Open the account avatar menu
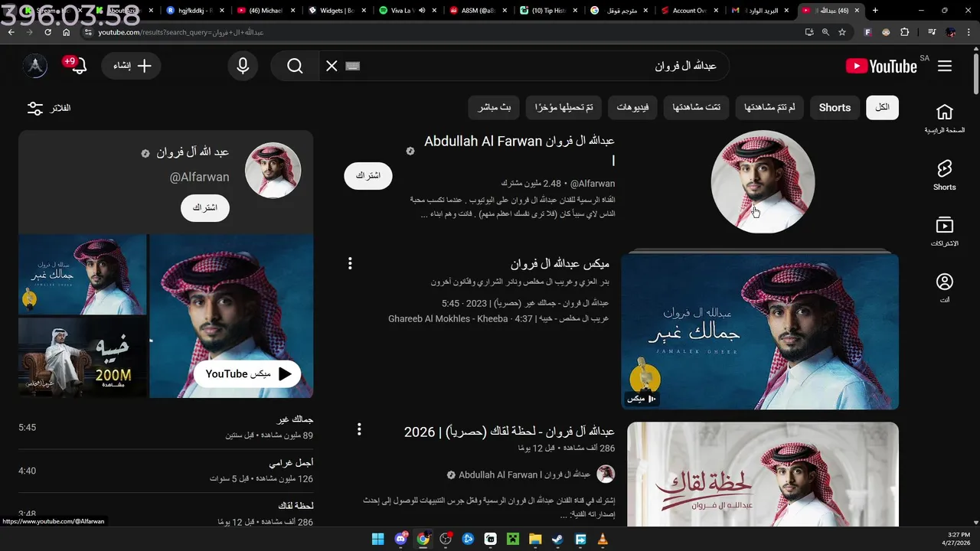Image resolution: width=980 pixels, height=551 pixels. pos(35,66)
